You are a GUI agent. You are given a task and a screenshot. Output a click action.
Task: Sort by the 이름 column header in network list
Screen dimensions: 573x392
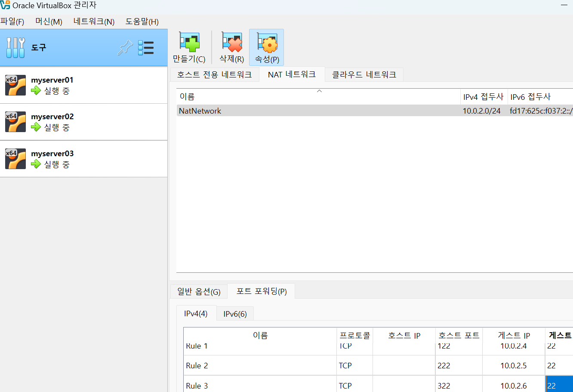coord(318,97)
